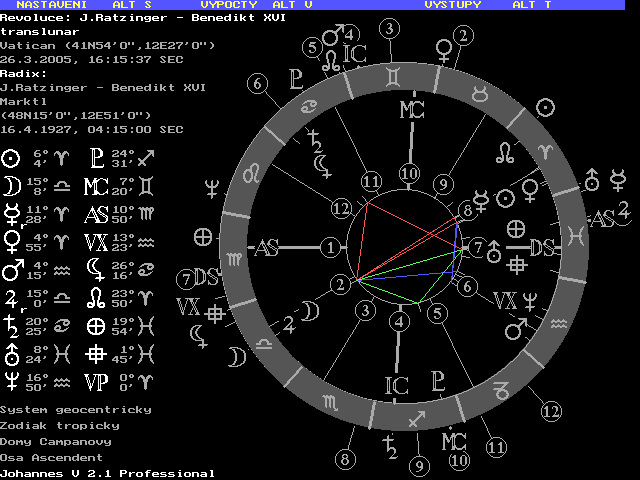Open the VYSTUPY menu
Screen dimensions: 640x480
453,5
